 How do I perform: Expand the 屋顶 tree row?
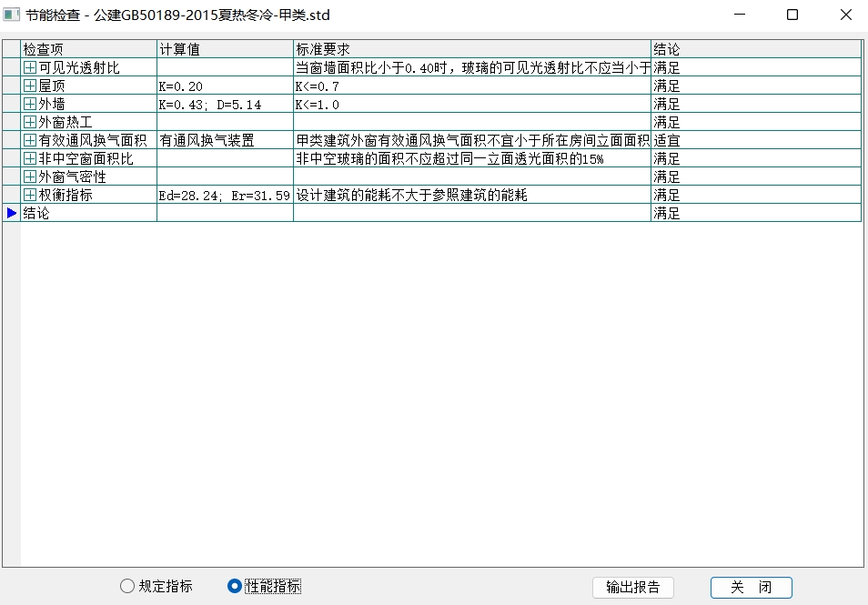[x=30, y=86]
